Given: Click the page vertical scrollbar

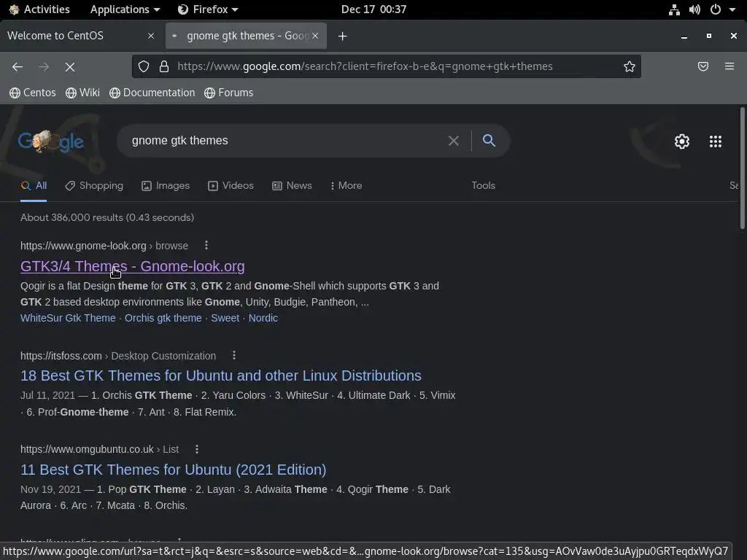Looking at the screenshot, I should (x=742, y=168).
